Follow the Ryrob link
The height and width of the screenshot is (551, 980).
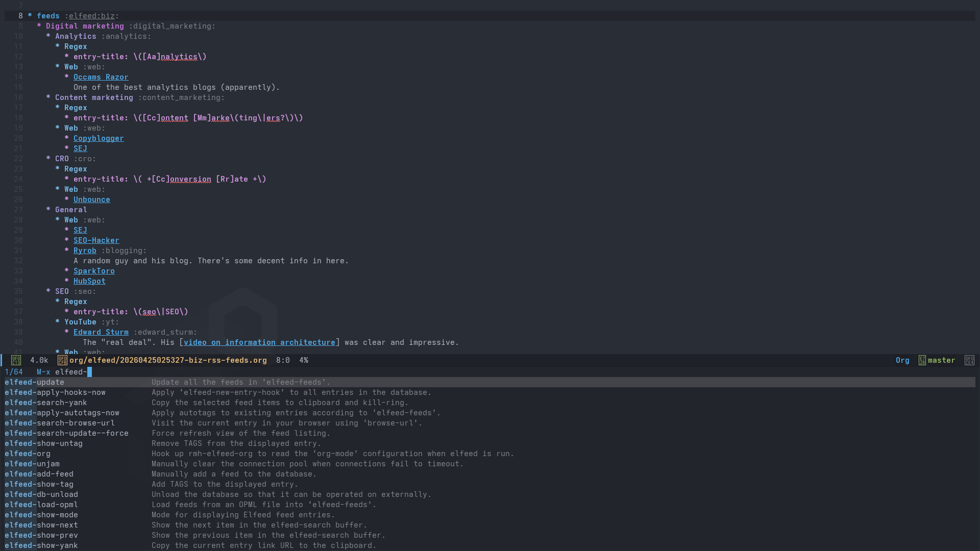tap(85, 251)
